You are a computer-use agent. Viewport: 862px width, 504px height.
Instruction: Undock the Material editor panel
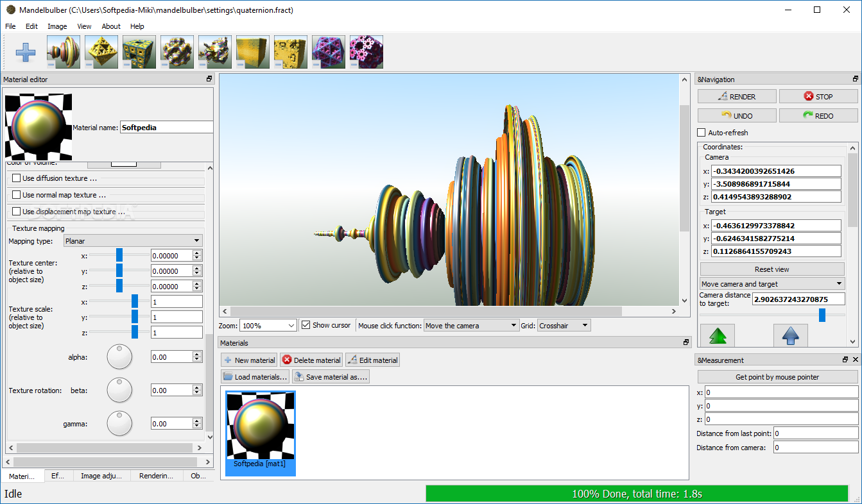pyautogui.click(x=209, y=79)
